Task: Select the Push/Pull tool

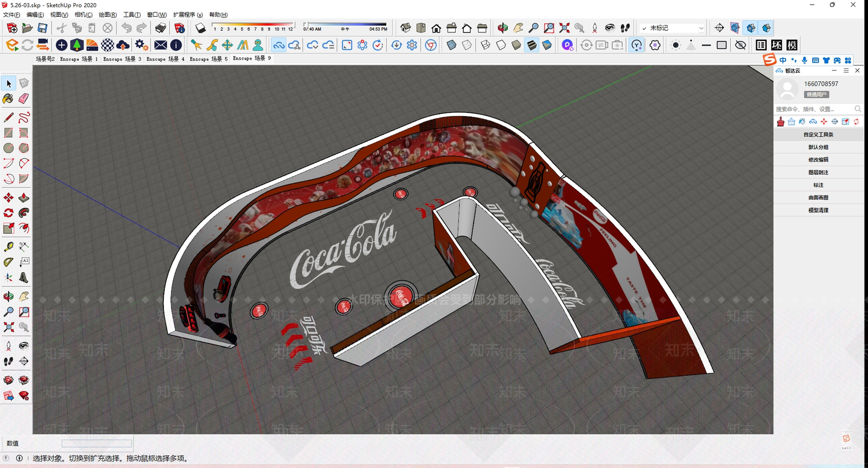Action: click(x=23, y=197)
